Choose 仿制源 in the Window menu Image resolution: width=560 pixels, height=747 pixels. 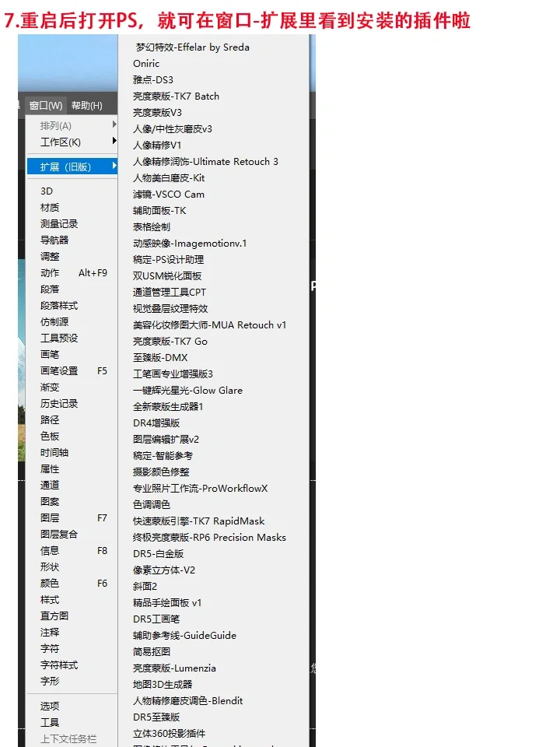(x=54, y=322)
